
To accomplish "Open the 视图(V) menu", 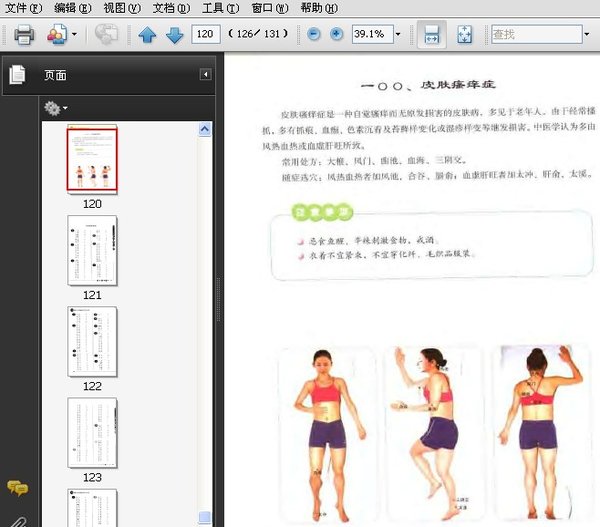I will pyautogui.click(x=122, y=8).
